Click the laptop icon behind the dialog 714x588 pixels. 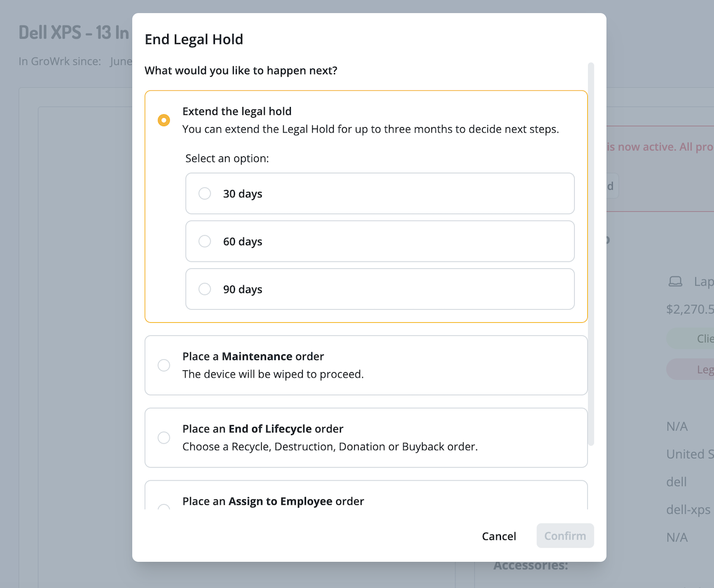[675, 282]
